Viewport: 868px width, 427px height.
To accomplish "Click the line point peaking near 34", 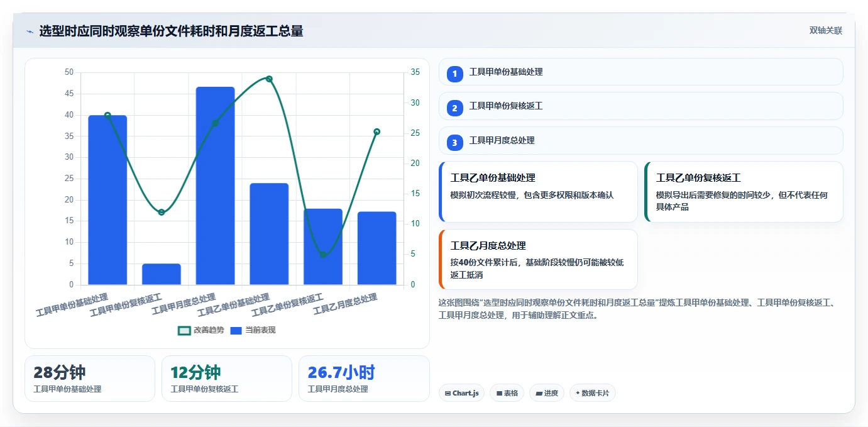I will point(269,79).
